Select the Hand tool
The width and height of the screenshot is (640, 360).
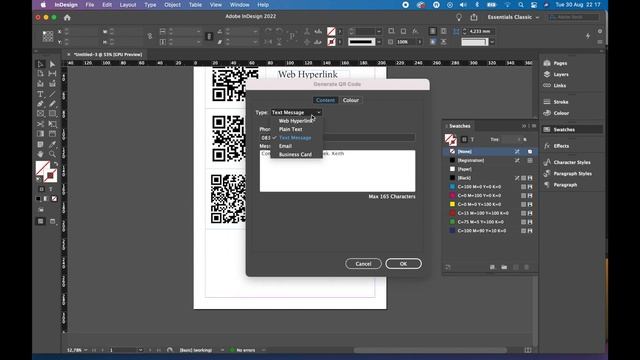coord(40,154)
